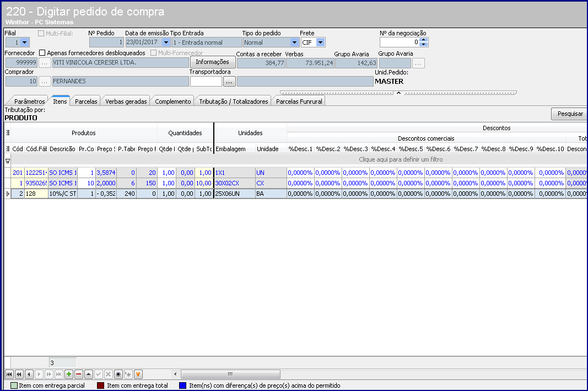Toggle the Multi-Fornecedor checkbox
Image resolution: width=588 pixels, height=391 pixels.
(x=153, y=53)
